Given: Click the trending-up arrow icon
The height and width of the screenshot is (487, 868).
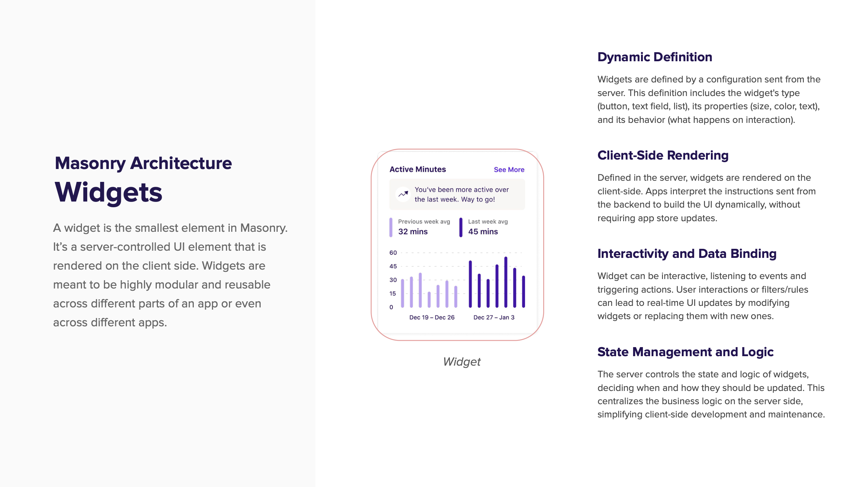Looking at the screenshot, I should 403,194.
